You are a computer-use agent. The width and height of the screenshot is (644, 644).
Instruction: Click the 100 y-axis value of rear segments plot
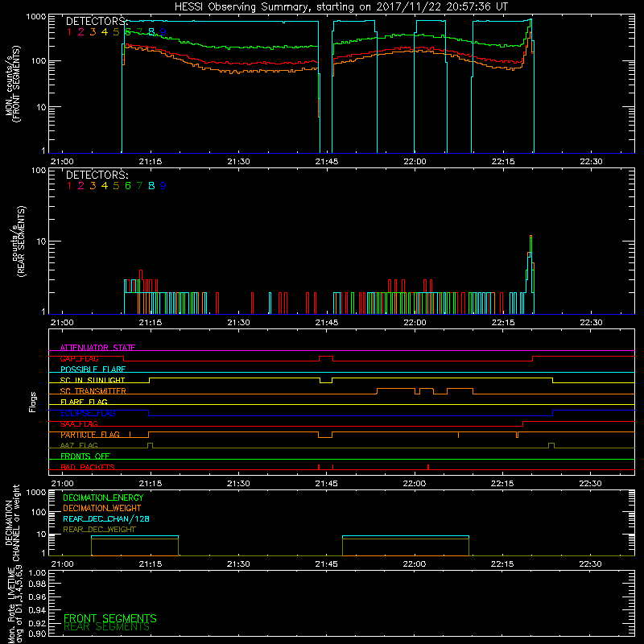(39, 170)
